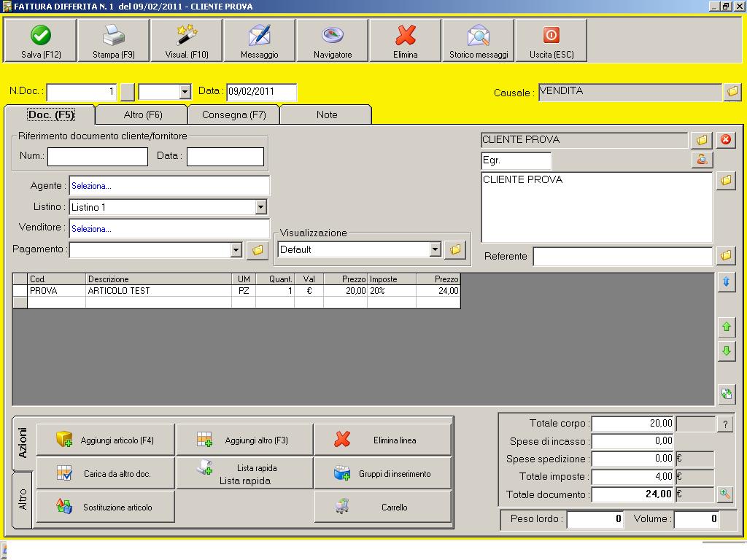Viewport: 747px width, 560px height.
Task: Expand the Listino dropdown
Action: [260, 207]
